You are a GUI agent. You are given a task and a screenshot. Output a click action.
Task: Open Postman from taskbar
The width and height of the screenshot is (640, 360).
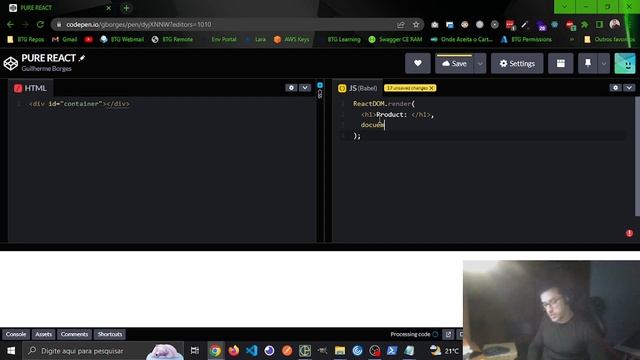287,351
